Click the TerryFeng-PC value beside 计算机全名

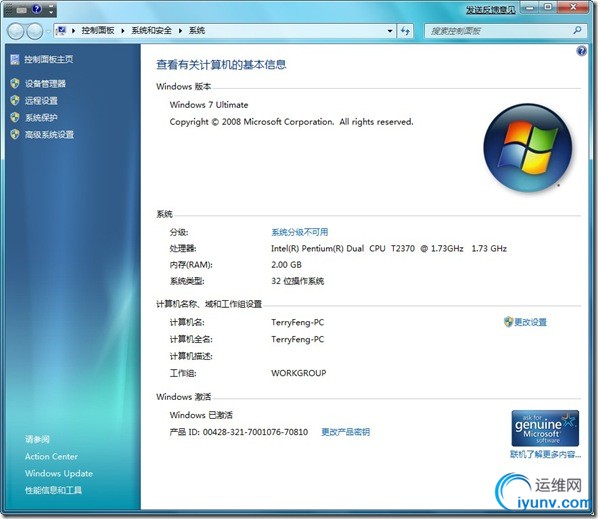click(297, 339)
